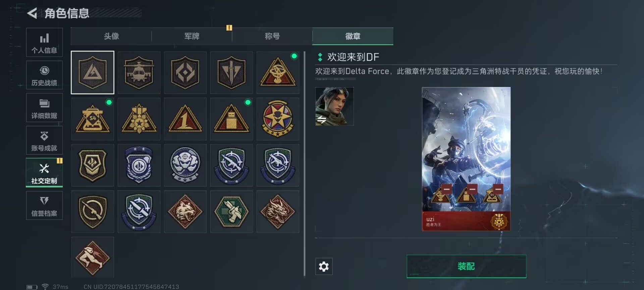Remove middle equipped badge from card
Screen dimensions: 644x290
(472, 189)
